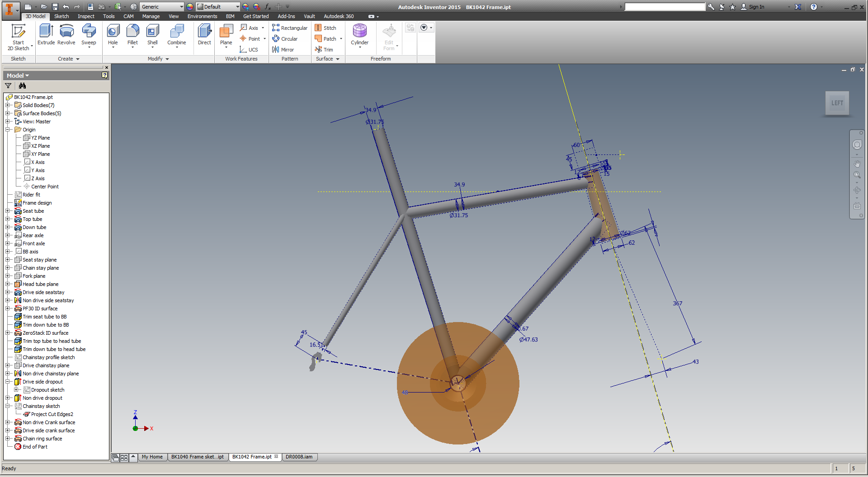
Task: Expand the Surface Bodies(5) node
Action: pyautogui.click(x=8, y=113)
